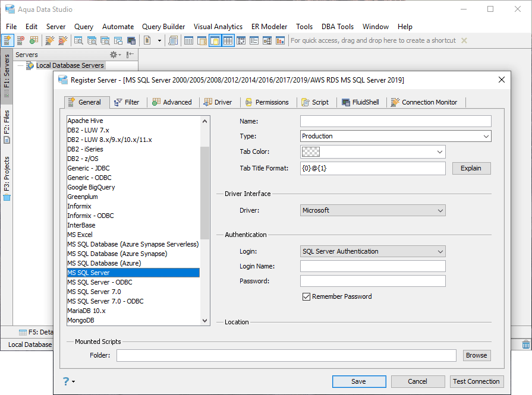
Task: Expand the Driver dropdown showing Microsoft
Action: pos(373,210)
